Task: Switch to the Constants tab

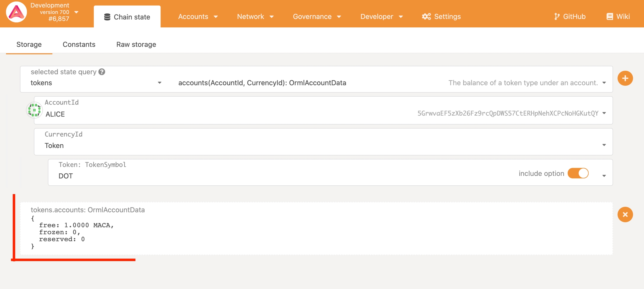Action: (79, 44)
